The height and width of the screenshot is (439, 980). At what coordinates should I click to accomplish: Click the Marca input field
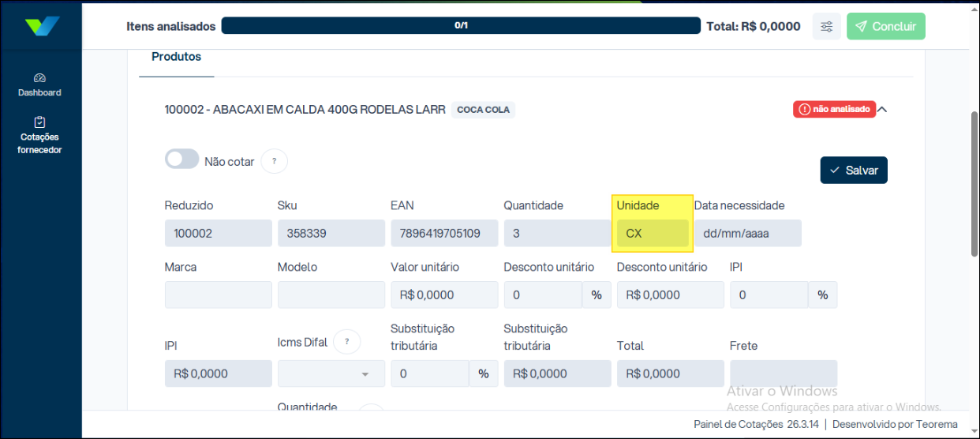click(x=218, y=295)
